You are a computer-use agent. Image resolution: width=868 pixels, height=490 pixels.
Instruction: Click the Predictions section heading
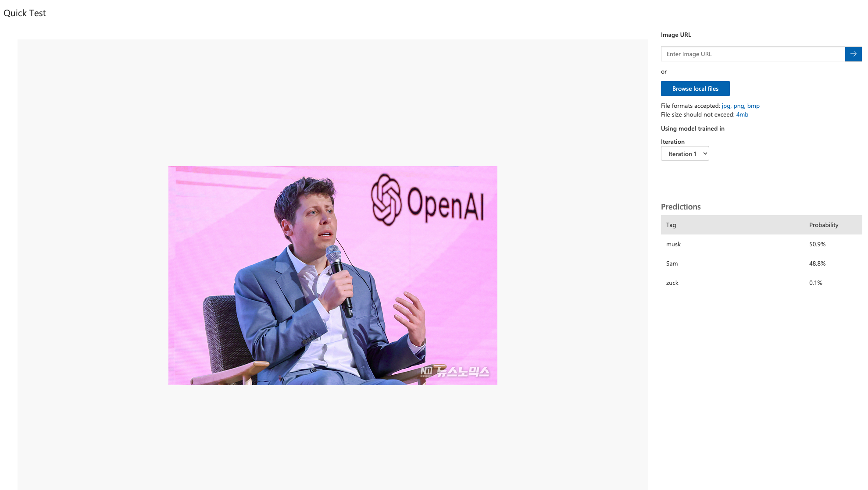[x=680, y=207]
